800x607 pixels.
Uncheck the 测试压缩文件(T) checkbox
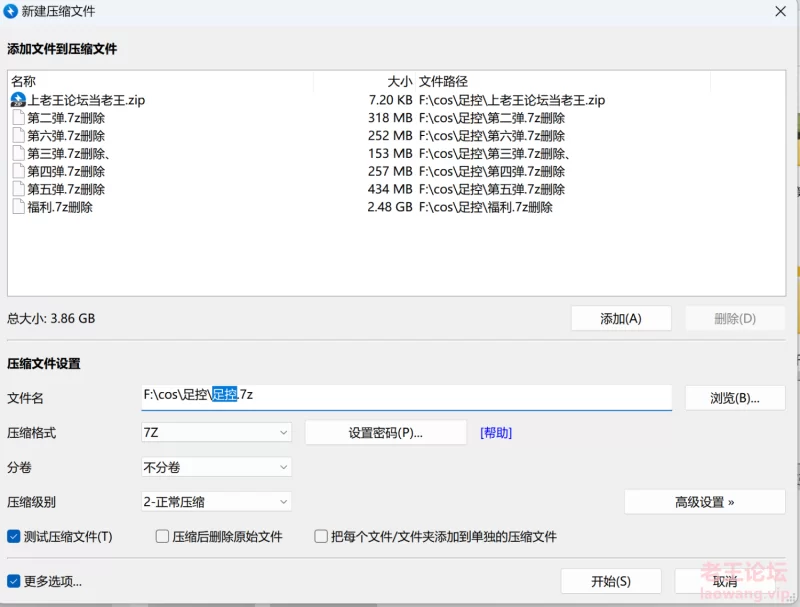pyautogui.click(x=14, y=537)
